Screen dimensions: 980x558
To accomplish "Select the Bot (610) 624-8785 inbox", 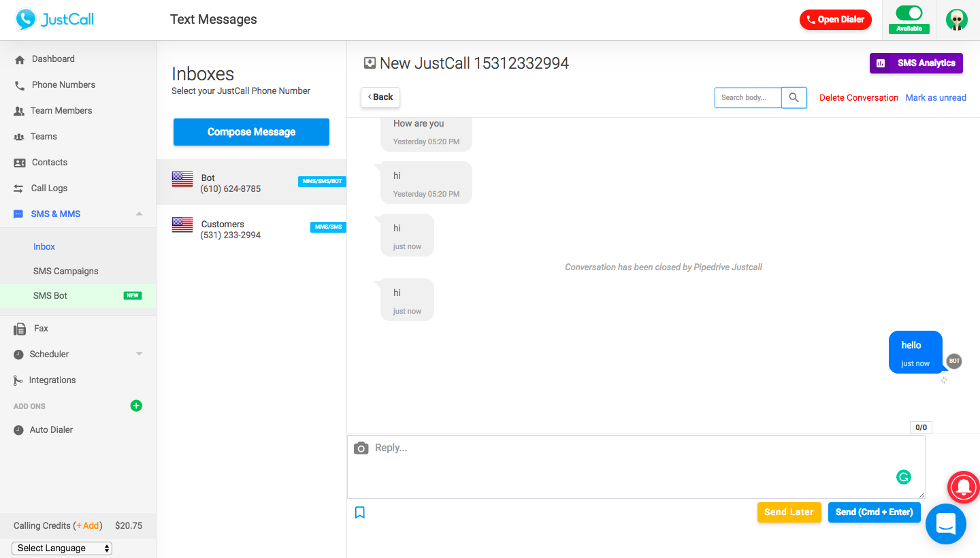I will [251, 182].
